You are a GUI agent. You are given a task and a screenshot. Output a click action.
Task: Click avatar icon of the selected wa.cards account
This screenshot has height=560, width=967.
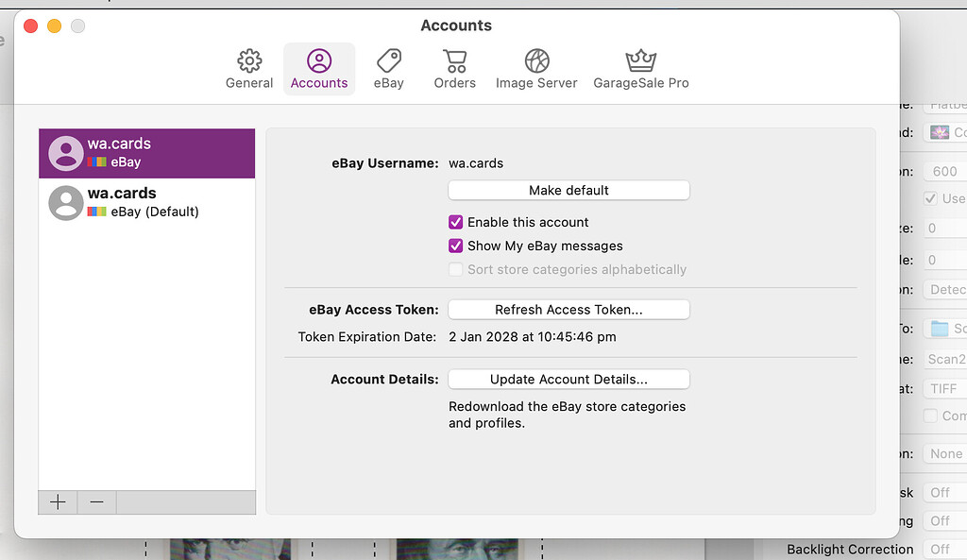[66, 154]
